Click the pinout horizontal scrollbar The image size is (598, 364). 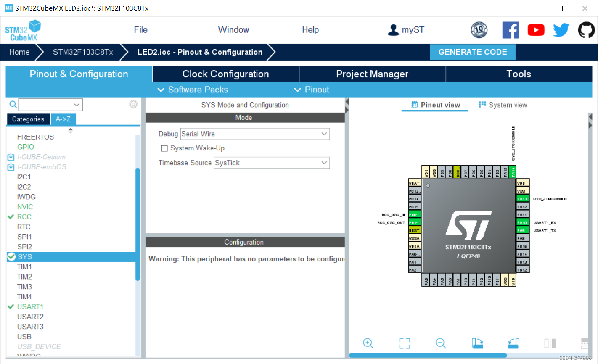coord(428,356)
